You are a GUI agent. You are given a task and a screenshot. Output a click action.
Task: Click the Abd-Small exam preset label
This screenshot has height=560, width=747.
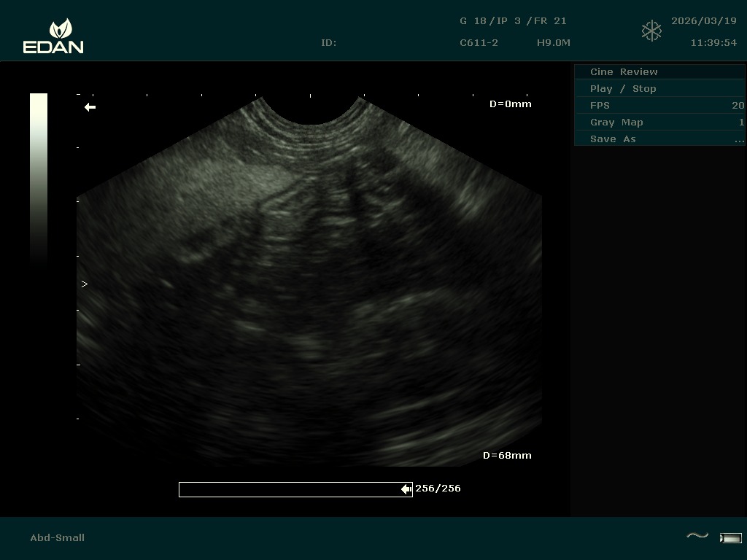pyautogui.click(x=58, y=537)
